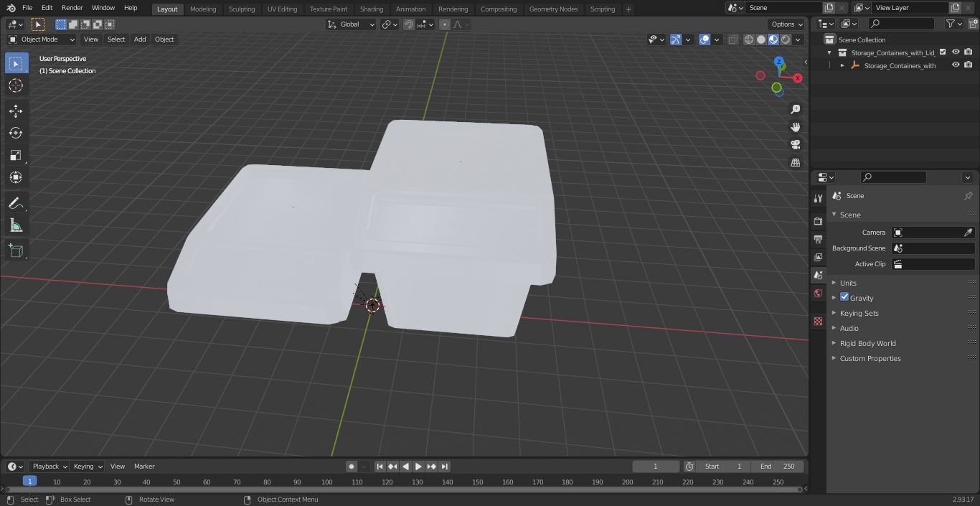Select the Add Cube tool
The height and width of the screenshot is (506, 980).
point(16,251)
